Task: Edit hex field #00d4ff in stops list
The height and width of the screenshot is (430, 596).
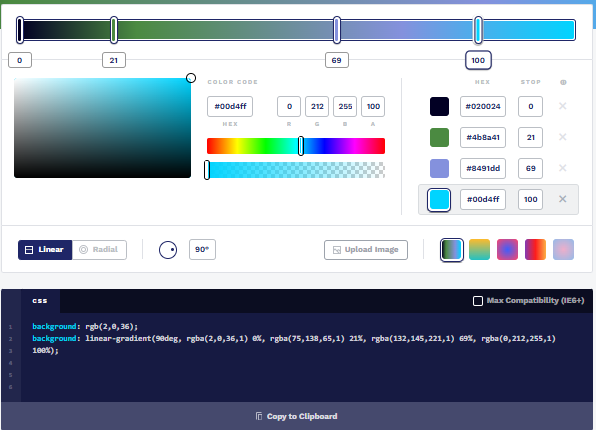Action: tap(483, 199)
